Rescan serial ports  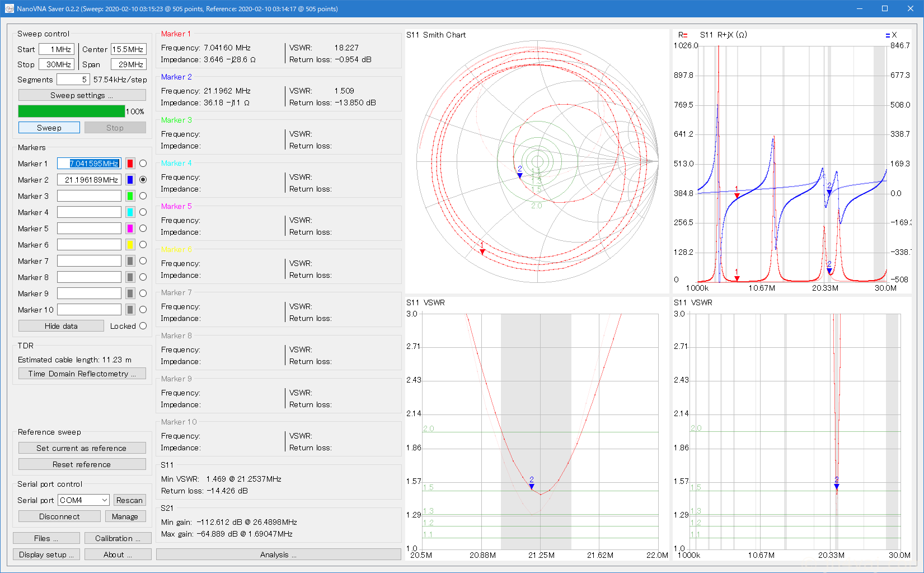coord(130,500)
